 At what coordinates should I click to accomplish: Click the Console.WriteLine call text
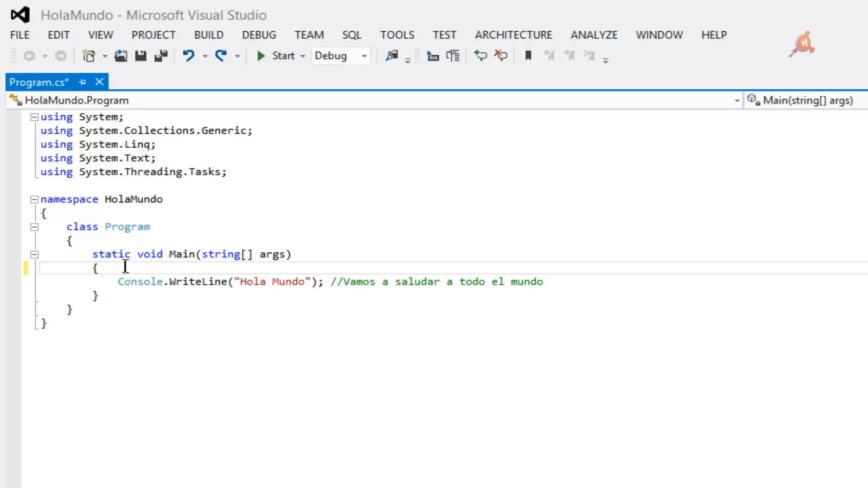[172, 282]
